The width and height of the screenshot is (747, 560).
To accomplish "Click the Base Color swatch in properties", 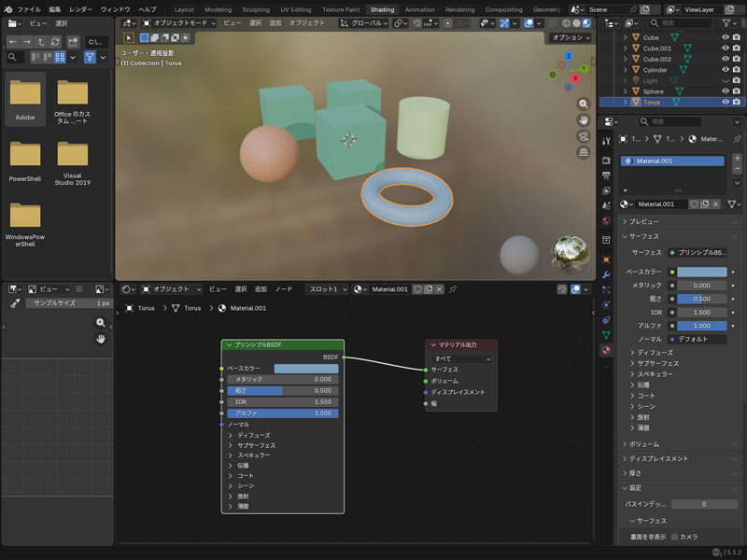I will coord(702,272).
